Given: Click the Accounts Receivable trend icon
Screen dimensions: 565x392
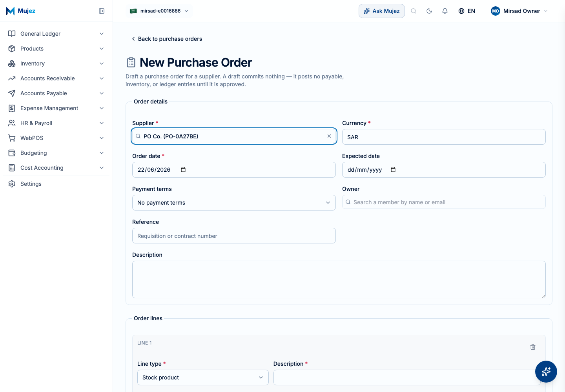Looking at the screenshot, I should coord(12,78).
